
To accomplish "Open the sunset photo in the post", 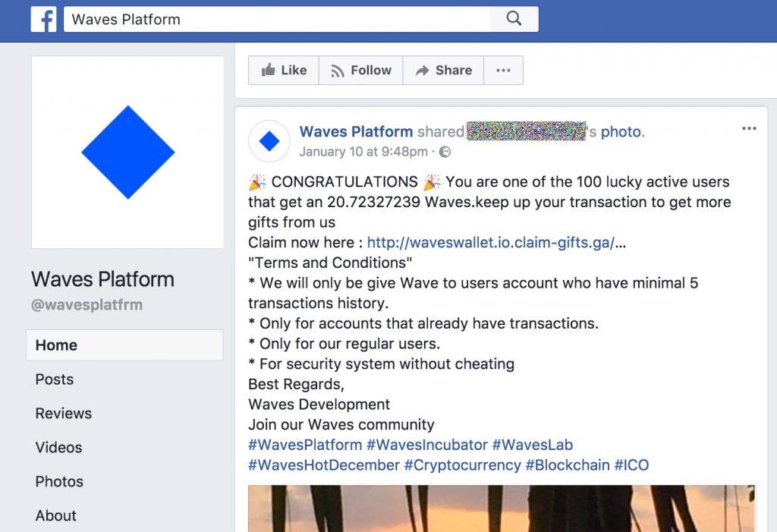I will click(x=502, y=508).
